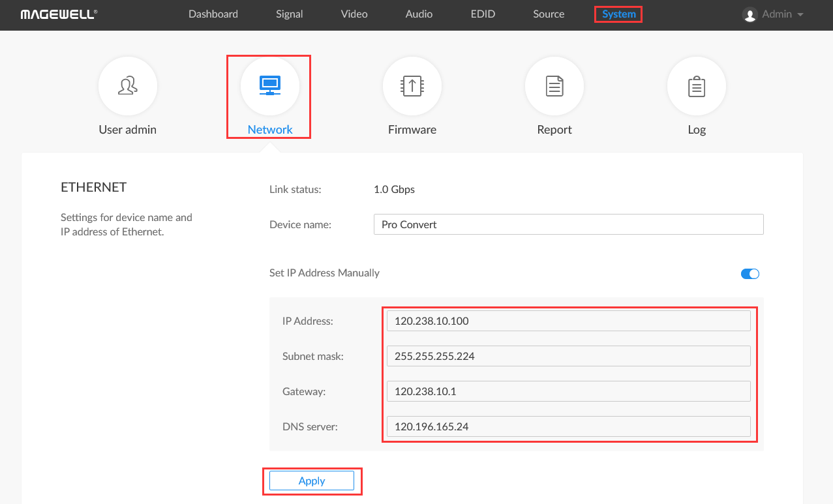
Task: Open the Report document icon
Action: (554, 86)
